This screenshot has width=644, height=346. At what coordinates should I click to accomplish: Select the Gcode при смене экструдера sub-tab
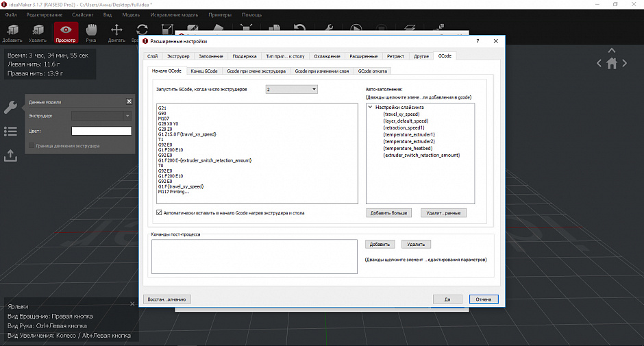point(256,71)
